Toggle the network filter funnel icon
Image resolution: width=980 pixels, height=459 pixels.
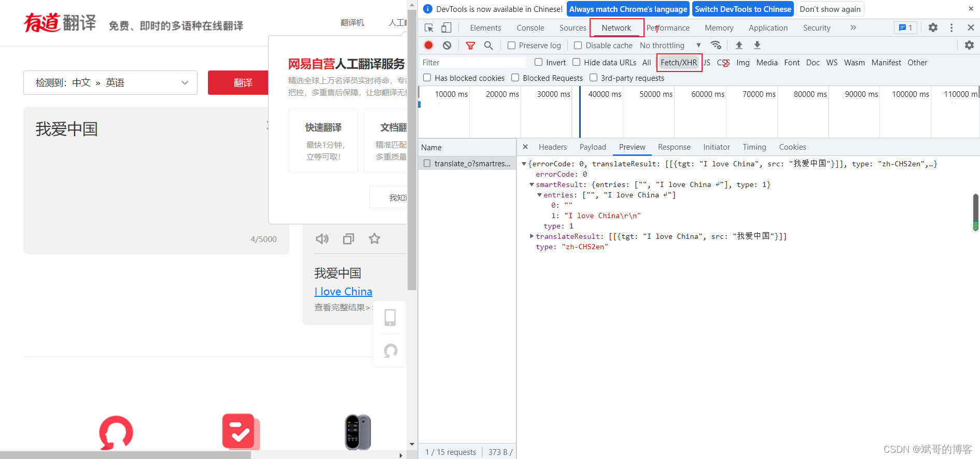(x=470, y=46)
